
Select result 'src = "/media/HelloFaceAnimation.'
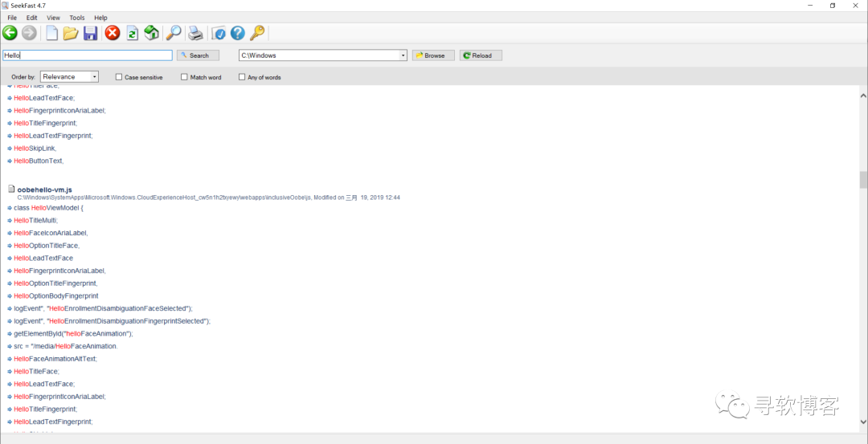click(66, 346)
